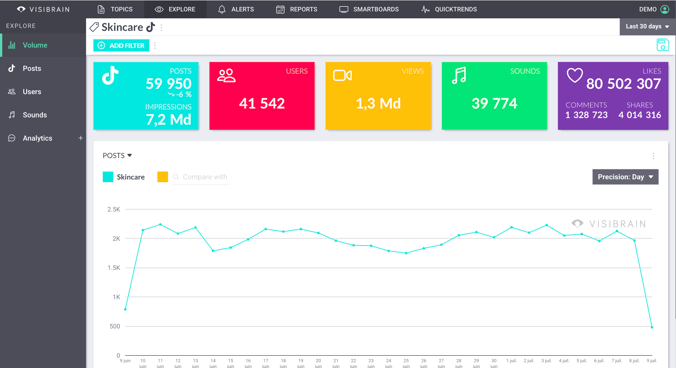Open the Quicktrends tab
676x368 pixels.
449,9
